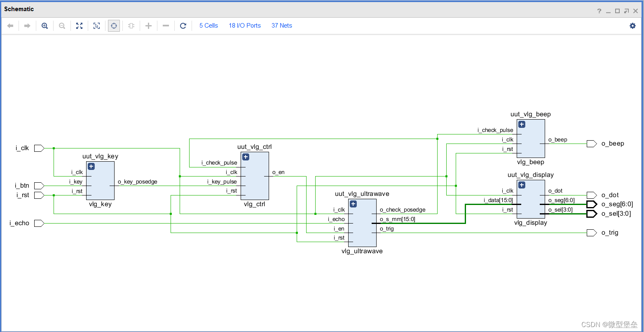The height and width of the screenshot is (332, 644).
Task: Select the uut_vlg_ultrawave instance name label
Action: [x=362, y=194]
